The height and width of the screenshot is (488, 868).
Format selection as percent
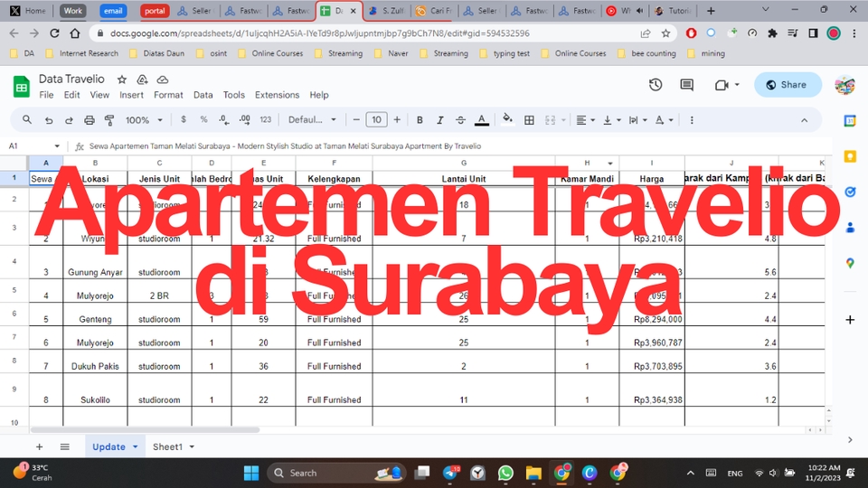203,119
